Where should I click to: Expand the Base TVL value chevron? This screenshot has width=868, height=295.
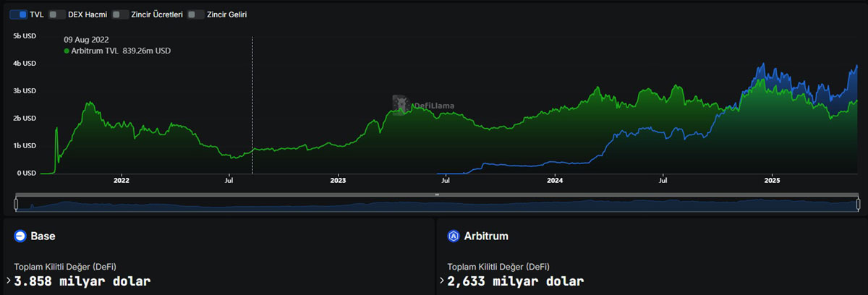[x=8, y=281]
